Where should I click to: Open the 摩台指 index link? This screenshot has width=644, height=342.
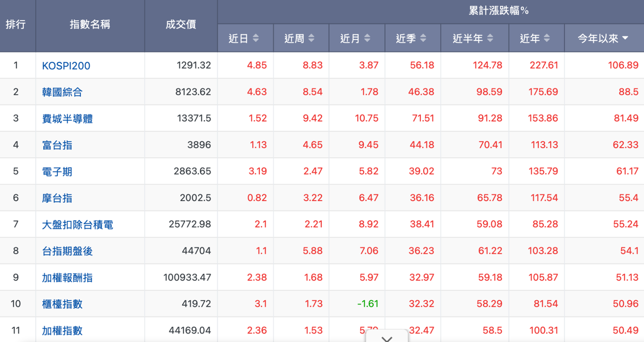57,198
